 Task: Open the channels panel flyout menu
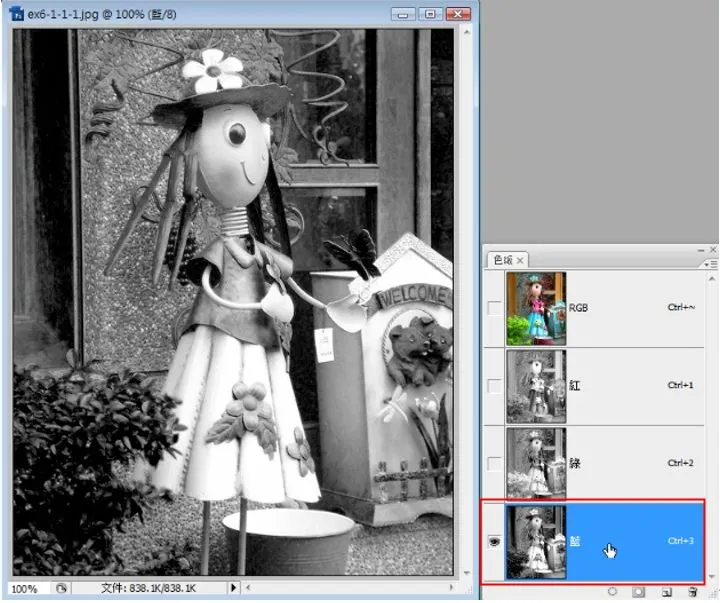(x=710, y=264)
